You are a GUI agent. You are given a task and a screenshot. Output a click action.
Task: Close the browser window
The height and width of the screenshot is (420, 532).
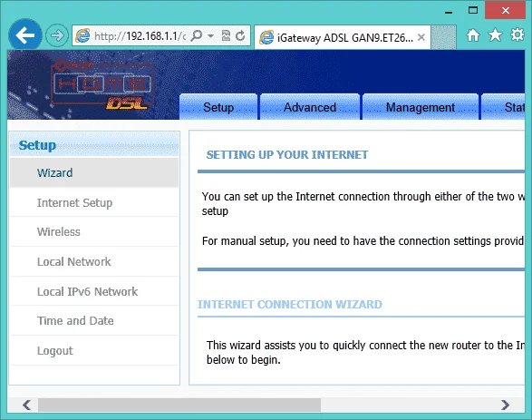point(505,10)
